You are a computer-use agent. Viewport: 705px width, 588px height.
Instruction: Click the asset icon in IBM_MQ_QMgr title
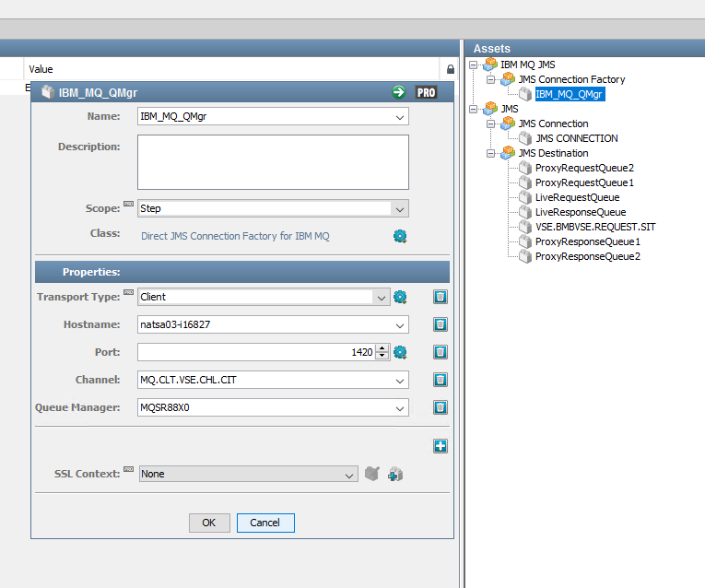click(x=48, y=92)
